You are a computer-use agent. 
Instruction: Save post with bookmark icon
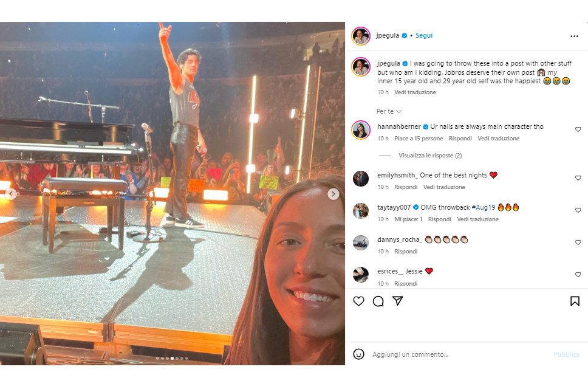pos(574,301)
